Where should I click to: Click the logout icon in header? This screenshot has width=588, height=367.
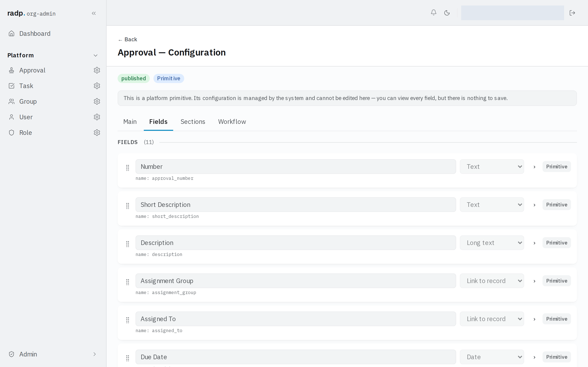click(x=572, y=13)
